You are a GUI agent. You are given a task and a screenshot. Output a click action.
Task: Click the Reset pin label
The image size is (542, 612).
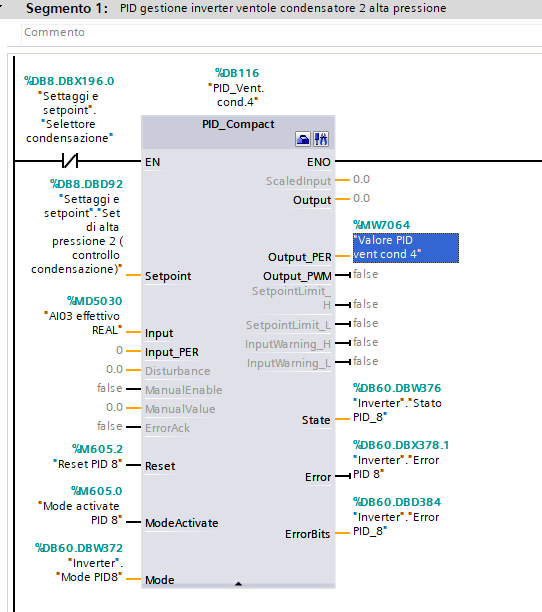(160, 466)
